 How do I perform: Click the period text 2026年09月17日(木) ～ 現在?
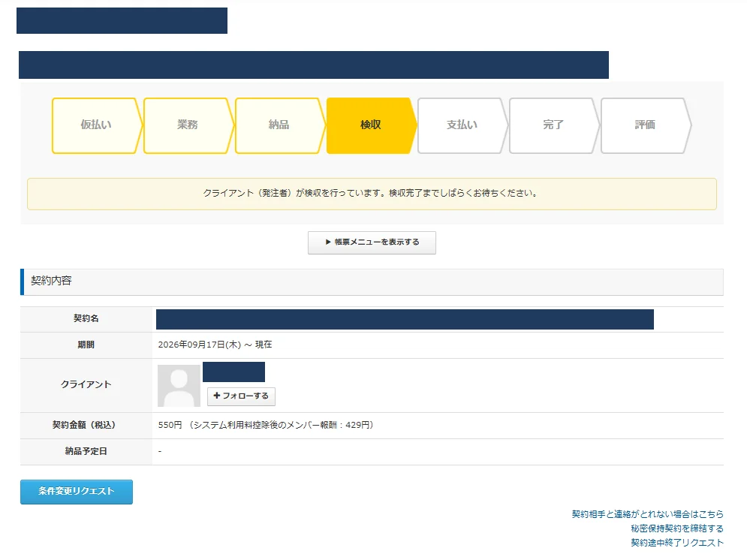(215, 345)
